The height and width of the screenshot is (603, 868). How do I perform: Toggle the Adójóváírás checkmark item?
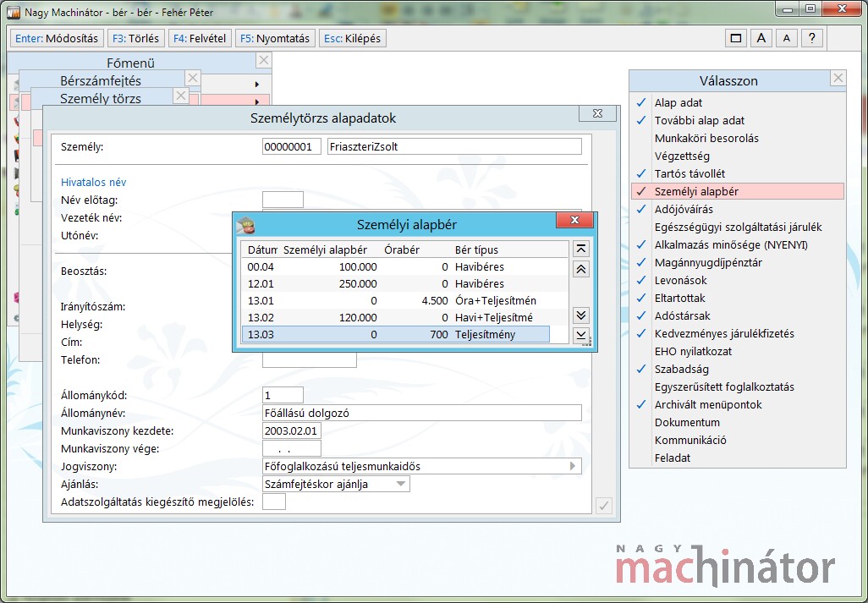[x=684, y=209]
